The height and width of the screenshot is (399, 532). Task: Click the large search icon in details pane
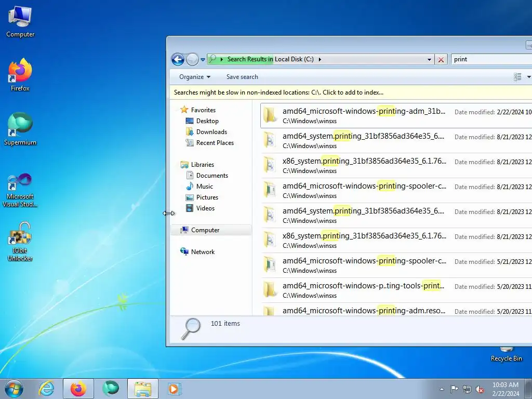pyautogui.click(x=191, y=328)
